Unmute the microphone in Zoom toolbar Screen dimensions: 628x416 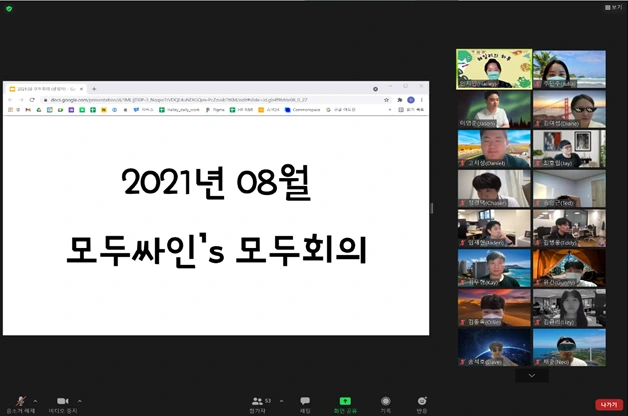20,404
